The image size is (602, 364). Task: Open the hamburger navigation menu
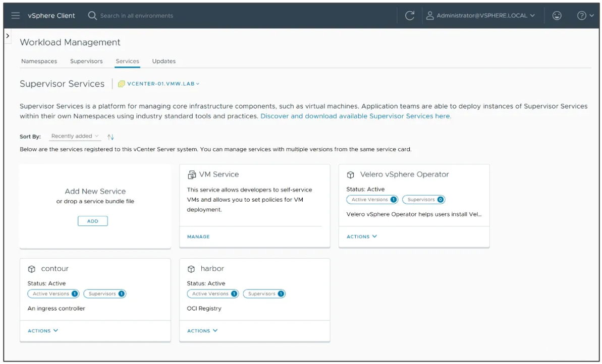pos(15,15)
